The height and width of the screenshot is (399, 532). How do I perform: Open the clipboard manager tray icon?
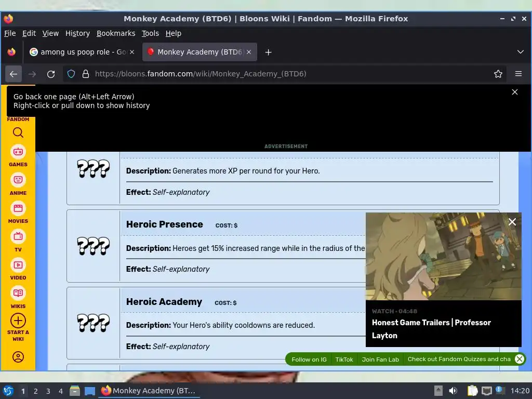(x=472, y=391)
